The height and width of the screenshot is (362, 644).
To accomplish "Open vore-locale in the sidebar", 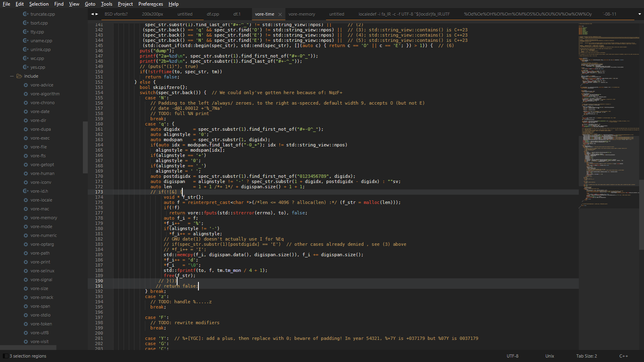I will click(x=41, y=200).
